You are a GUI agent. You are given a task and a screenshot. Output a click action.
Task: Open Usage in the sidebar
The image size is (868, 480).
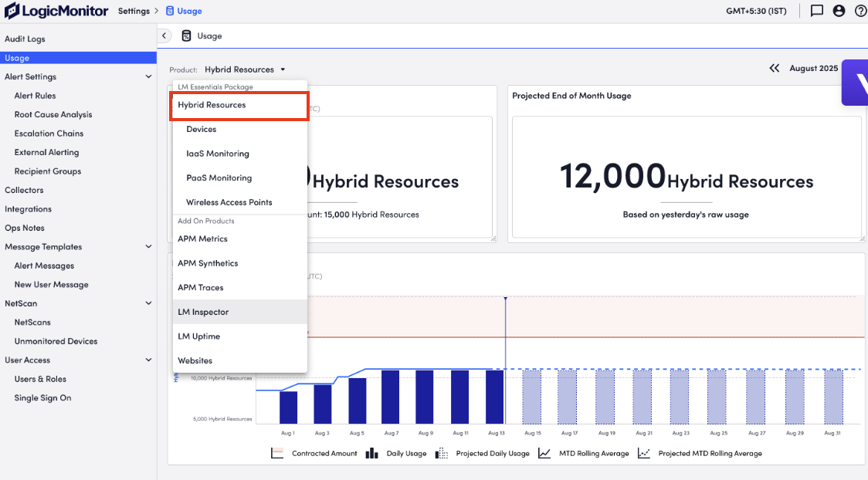78,58
